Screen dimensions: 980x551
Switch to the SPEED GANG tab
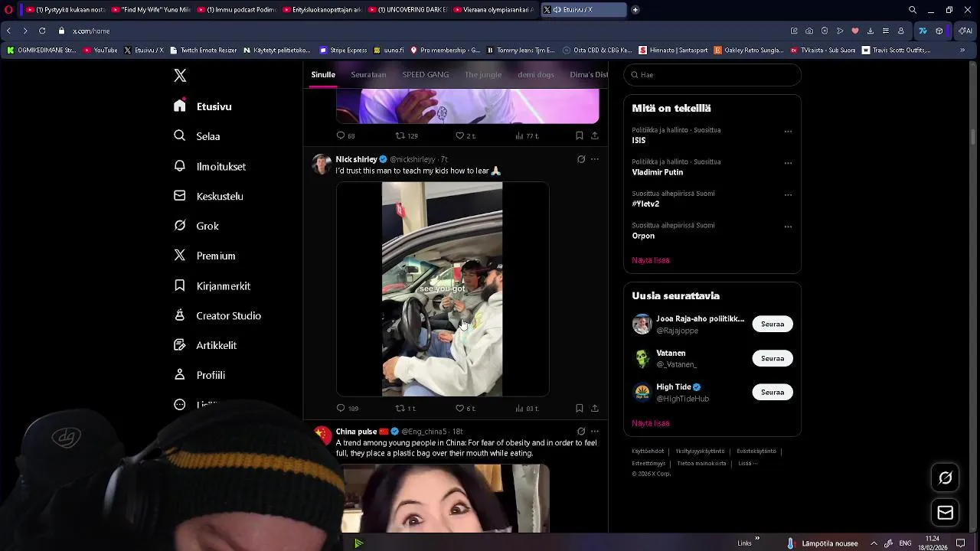pyautogui.click(x=426, y=75)
